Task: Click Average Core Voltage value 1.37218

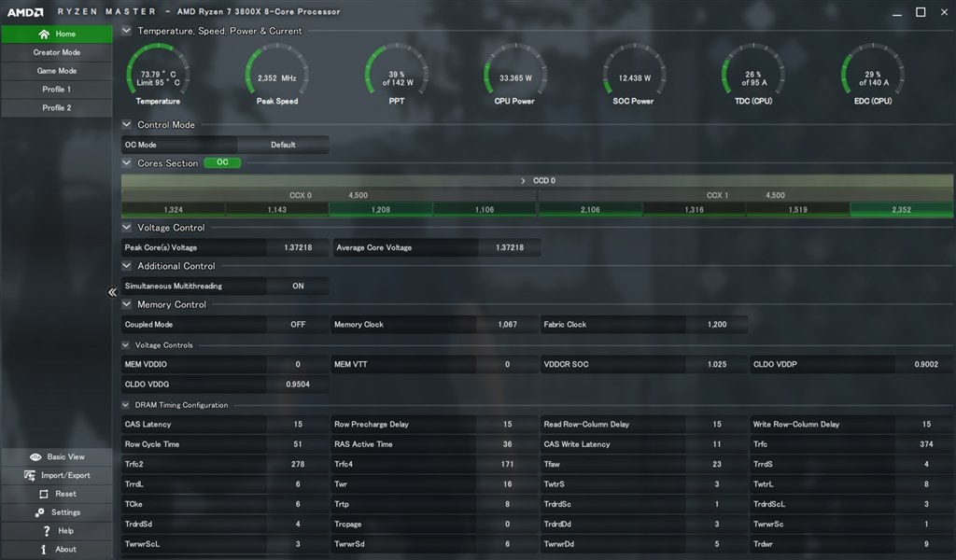Action: click(x=510, y=247)
